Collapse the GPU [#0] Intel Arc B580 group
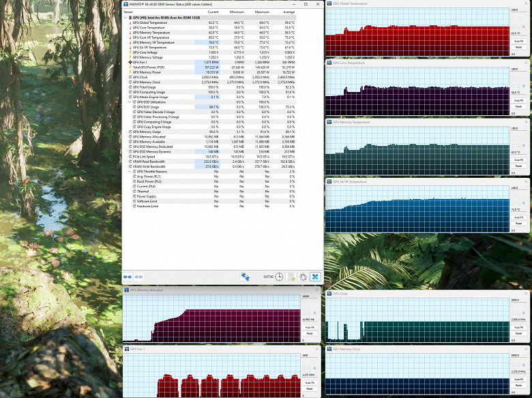The height and width of the screenshot is (398, 532). tap(125, 18)
